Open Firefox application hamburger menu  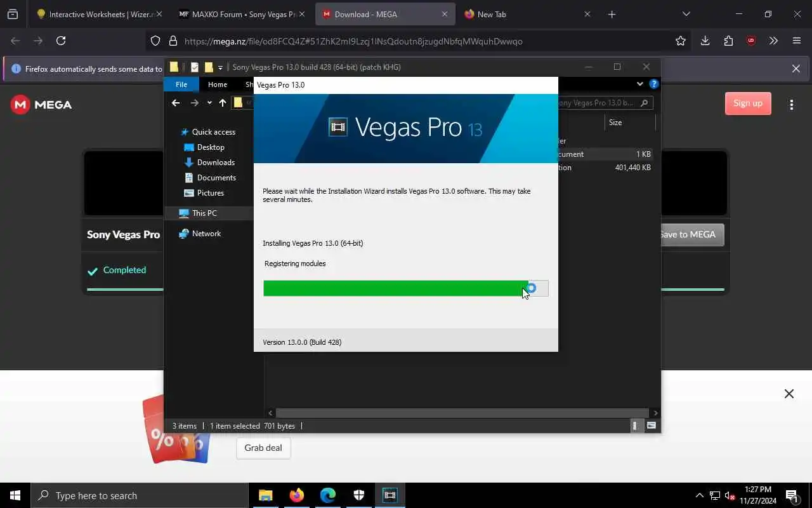click(797, 41)
